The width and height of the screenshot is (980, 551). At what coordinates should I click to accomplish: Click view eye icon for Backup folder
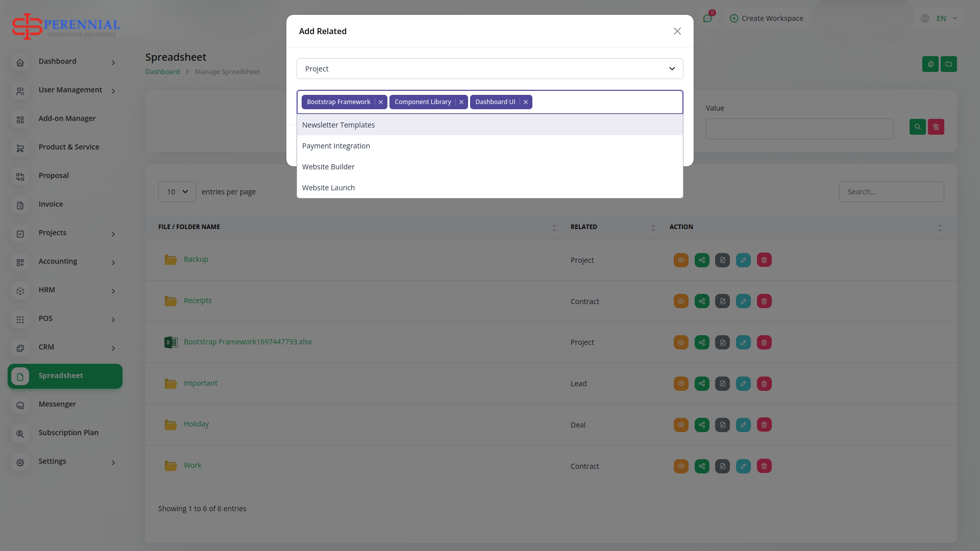[681, 260]
